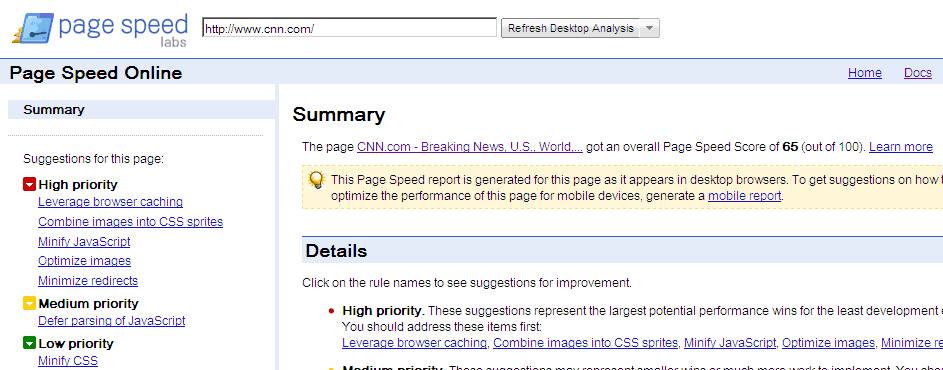943x370 pixels.
Task: Click the red High priority arrow icon
Action: coord(29,185)
